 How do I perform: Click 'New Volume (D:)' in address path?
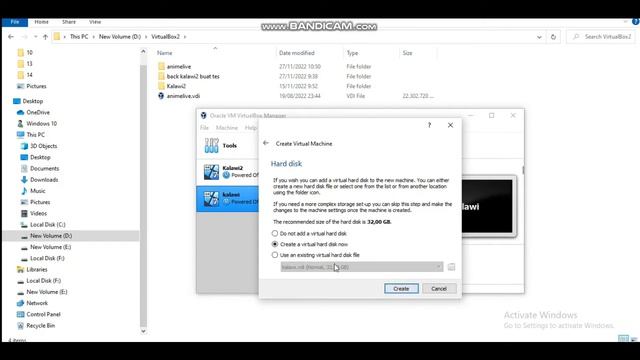tap(120, 37)
